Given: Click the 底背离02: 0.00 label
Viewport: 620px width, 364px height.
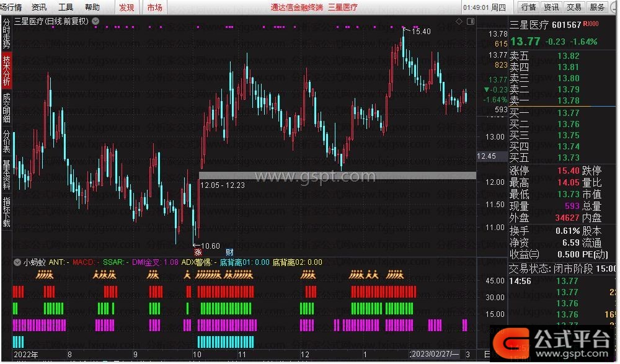Looking at the screenshot, I should click(298, 262).
